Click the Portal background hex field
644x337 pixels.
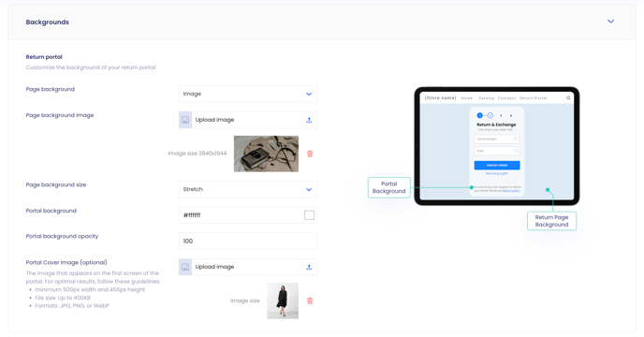[x=248, y=215]
